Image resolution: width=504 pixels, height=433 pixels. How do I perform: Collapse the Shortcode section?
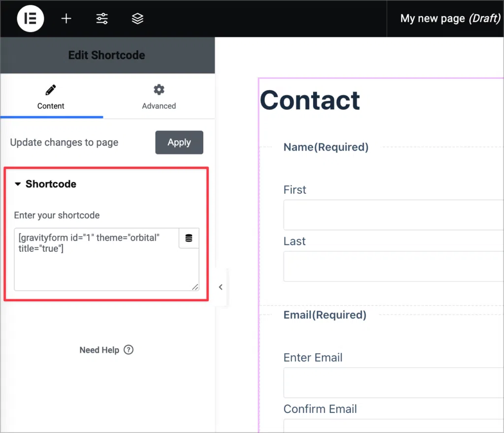45,184
